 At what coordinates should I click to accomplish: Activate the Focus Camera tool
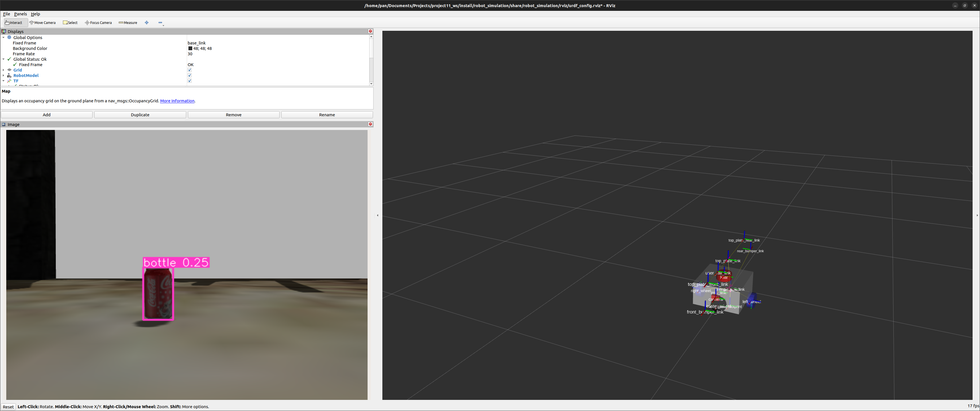[x=99, y=23]
